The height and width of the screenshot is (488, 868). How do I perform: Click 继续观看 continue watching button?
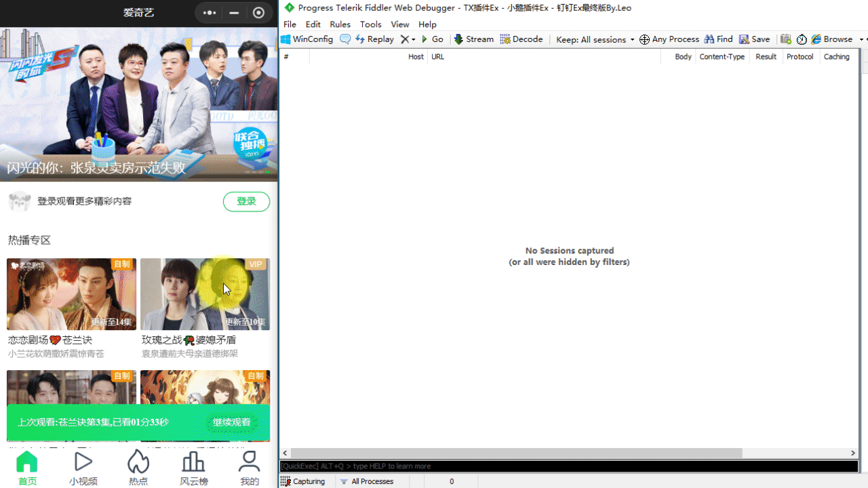point(232,422)
